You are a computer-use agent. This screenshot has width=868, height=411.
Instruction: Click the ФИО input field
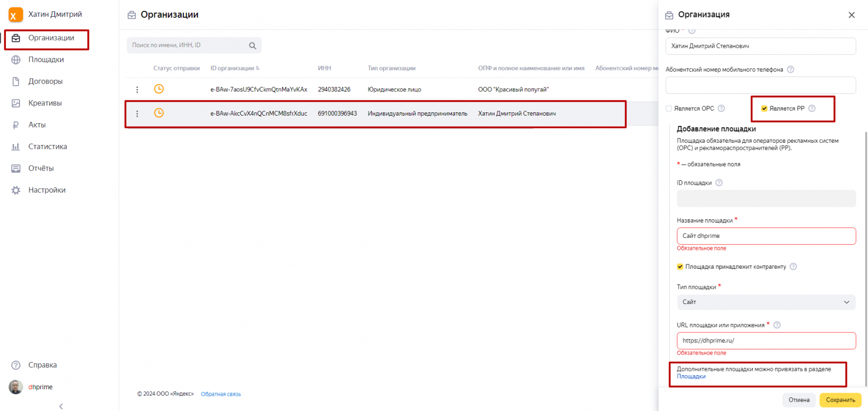tap(761, 46)
